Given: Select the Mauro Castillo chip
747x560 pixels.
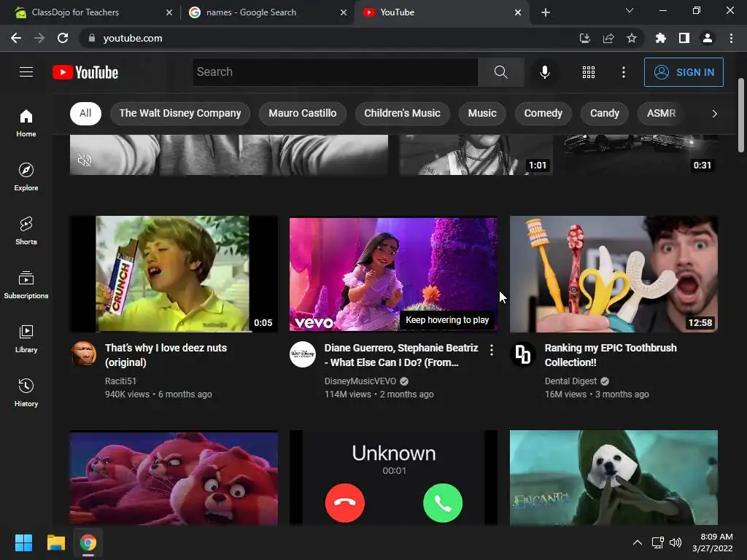Looking at the screenshot, I should point(303,113).
